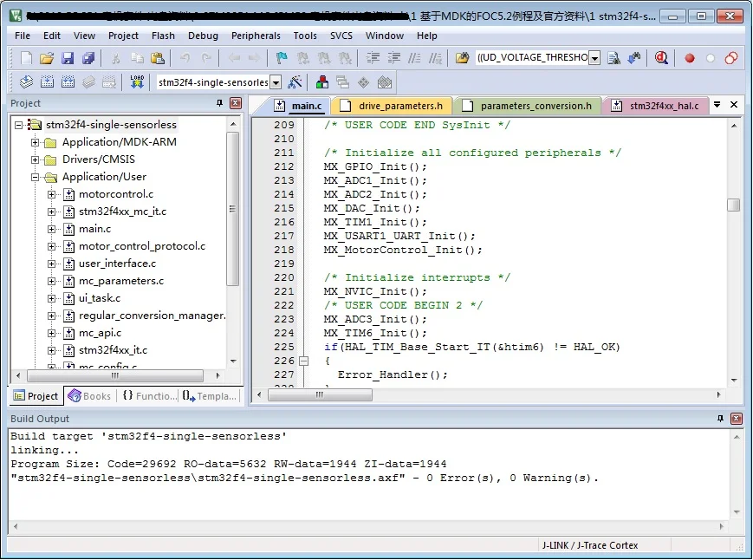Click the Open file toolbar icon
Viewport: 753px width, 560px height.
[x=47, y=58]
